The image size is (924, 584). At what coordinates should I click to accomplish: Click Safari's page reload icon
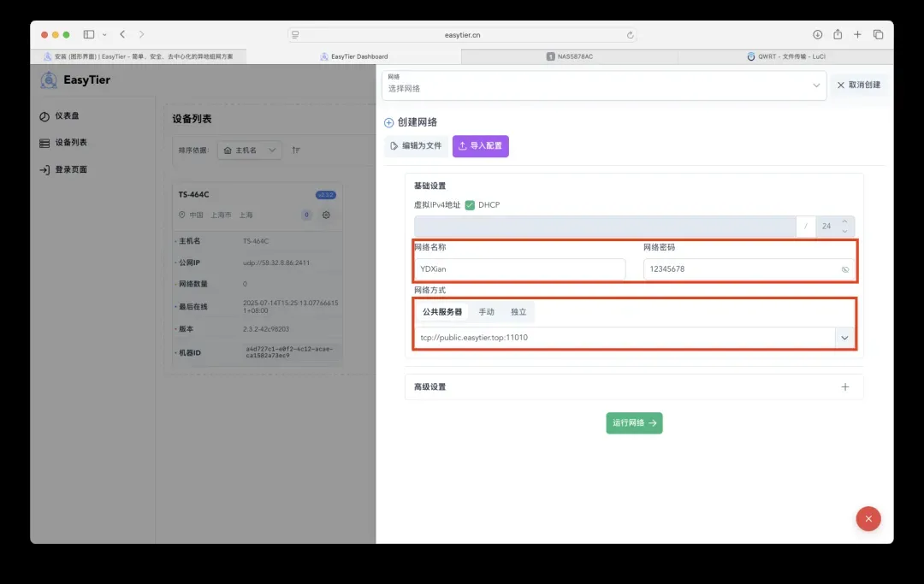pos(631,35)
